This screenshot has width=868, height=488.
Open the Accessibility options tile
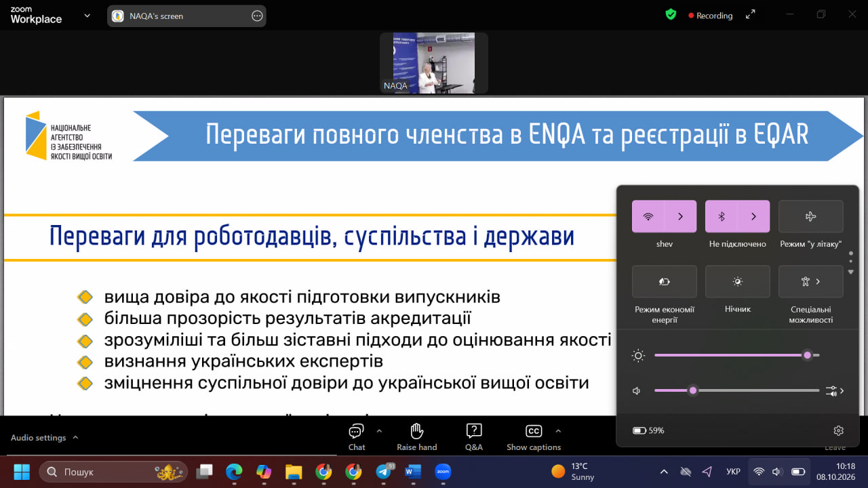pos(811,281)
